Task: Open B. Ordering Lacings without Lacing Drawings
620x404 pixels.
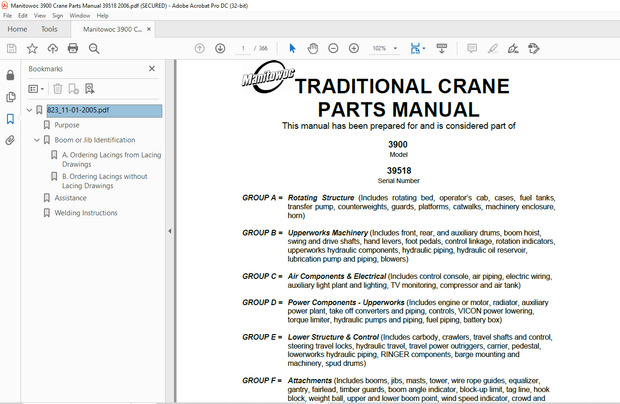Action: pos(105,181)
